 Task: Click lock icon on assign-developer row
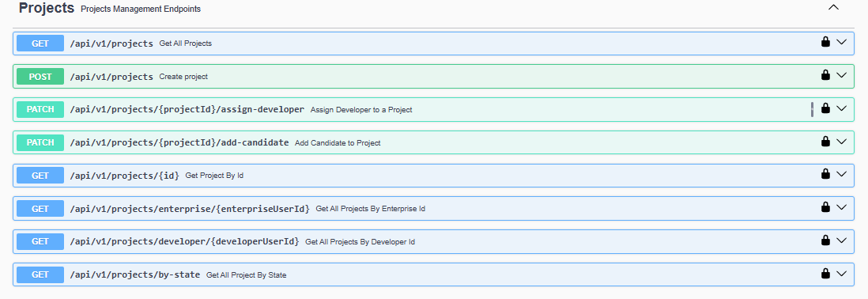tap(825, 108)
